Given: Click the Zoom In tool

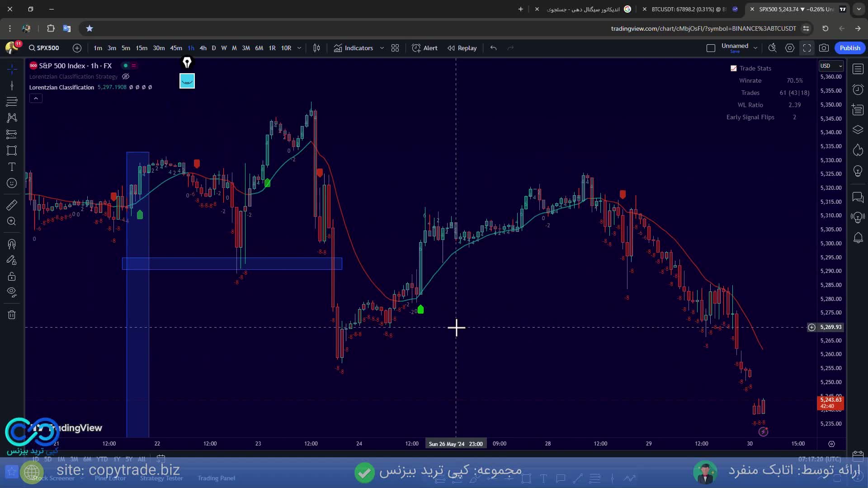Looking at the screenshot, I should tap(12, 221).
